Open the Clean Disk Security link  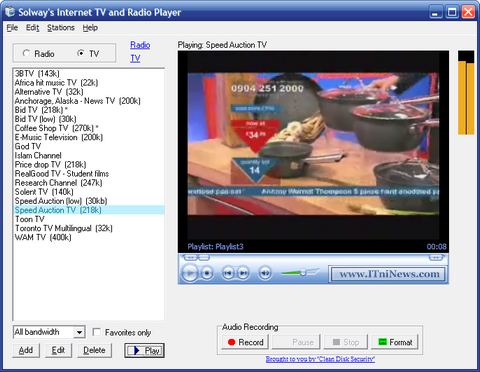coord(320,359)
